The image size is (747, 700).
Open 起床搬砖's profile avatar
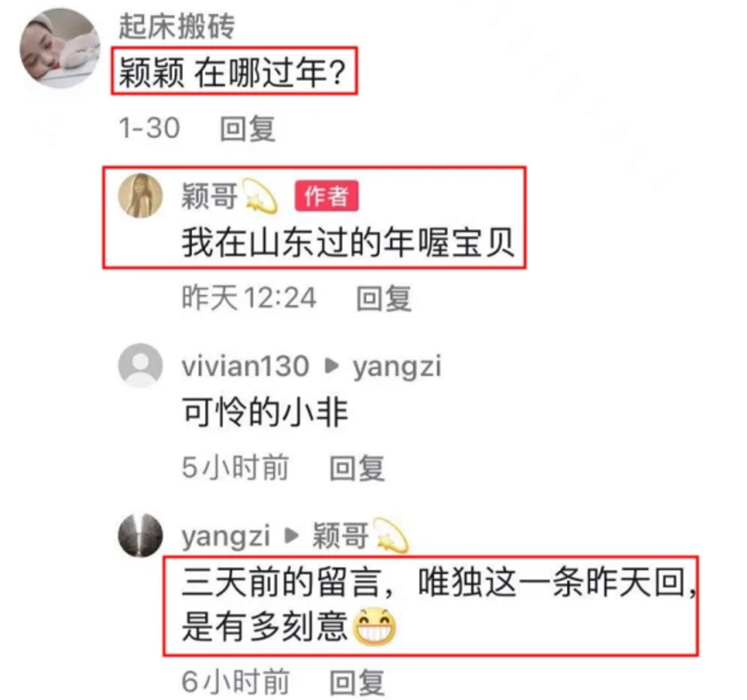point(60,48)
